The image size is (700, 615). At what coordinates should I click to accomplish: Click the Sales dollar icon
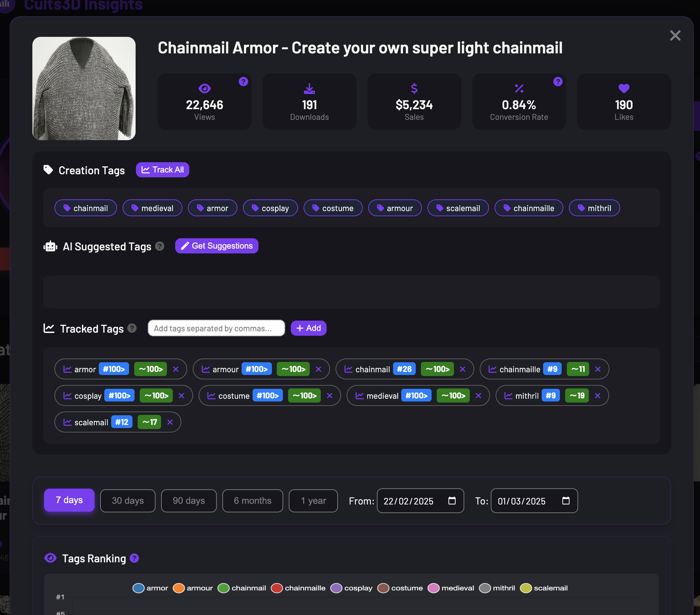click(414, 88)
